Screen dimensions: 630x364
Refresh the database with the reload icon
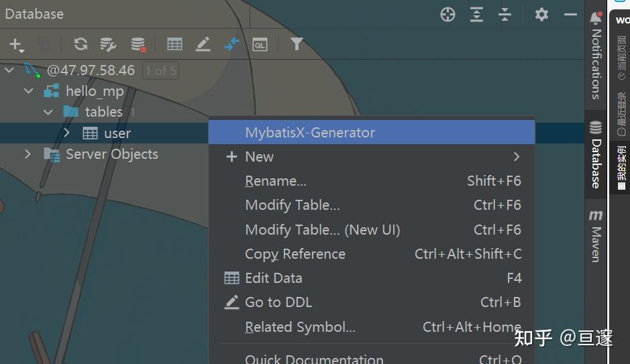click(x=81, y=44)
